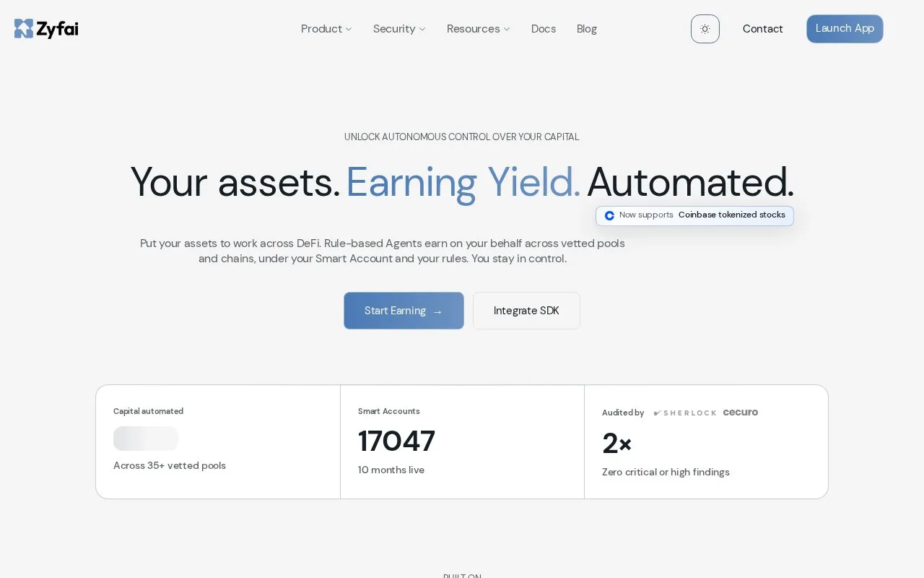Click the 2× audit count

point(617,443)
